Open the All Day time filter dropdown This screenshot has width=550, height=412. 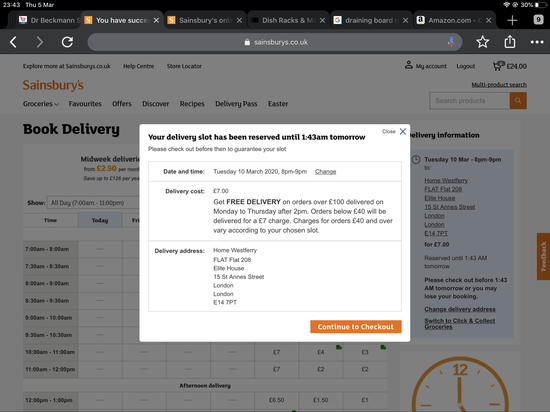tap(93, 203)
